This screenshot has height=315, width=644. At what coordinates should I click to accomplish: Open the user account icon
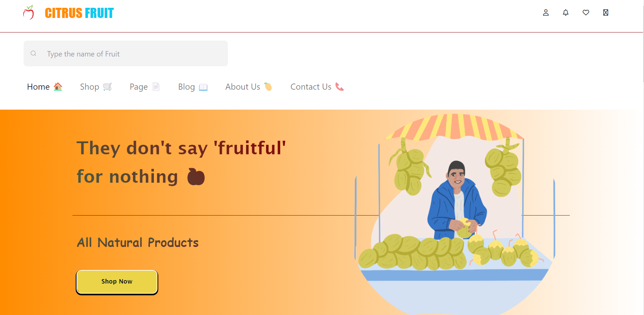pyautogui.click(x=546, y=13)
